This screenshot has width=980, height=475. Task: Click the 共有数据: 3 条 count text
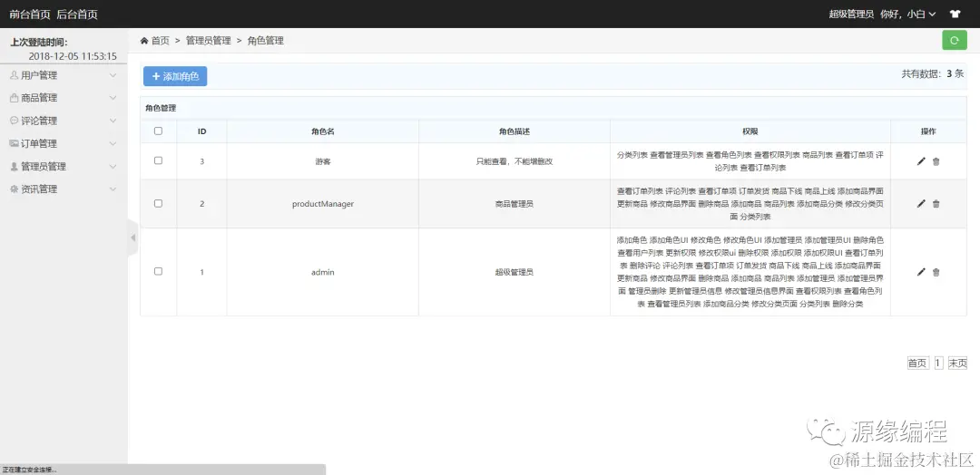click(933, 73)
